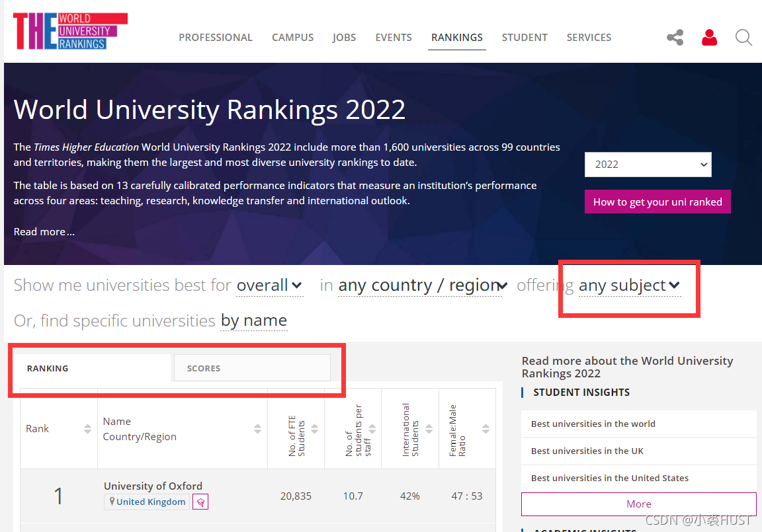Image resolution: width=762 pixels, height=532 pixels.
Task: Open the STUDENT menu
Action: coord(525,38)
